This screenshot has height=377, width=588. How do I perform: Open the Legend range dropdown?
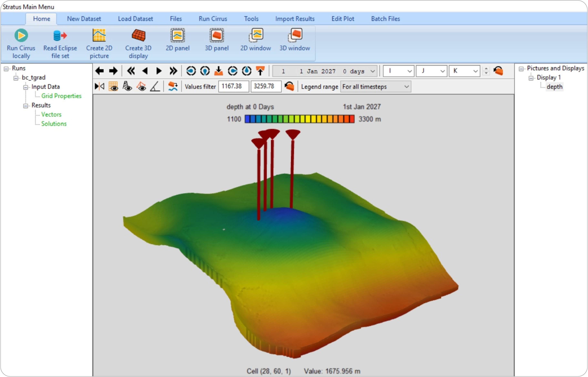[x=406, y=87]
